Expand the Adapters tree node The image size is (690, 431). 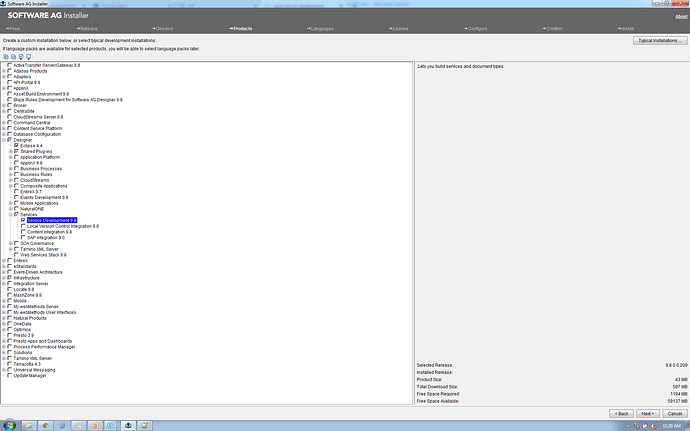(4, 77)
